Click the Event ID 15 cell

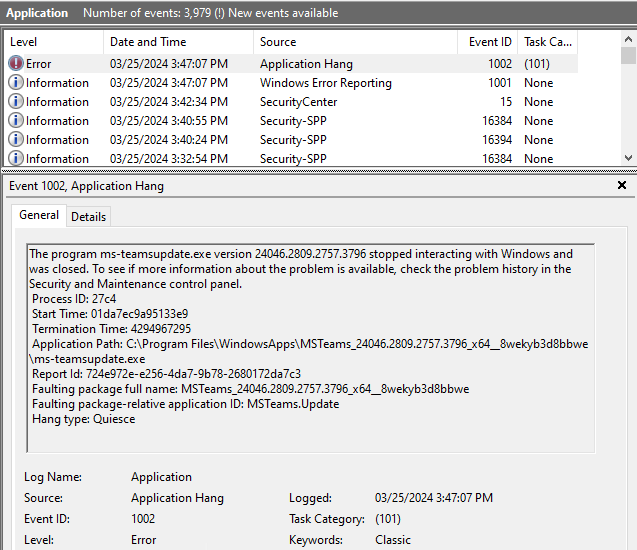(x=506, y=102)
